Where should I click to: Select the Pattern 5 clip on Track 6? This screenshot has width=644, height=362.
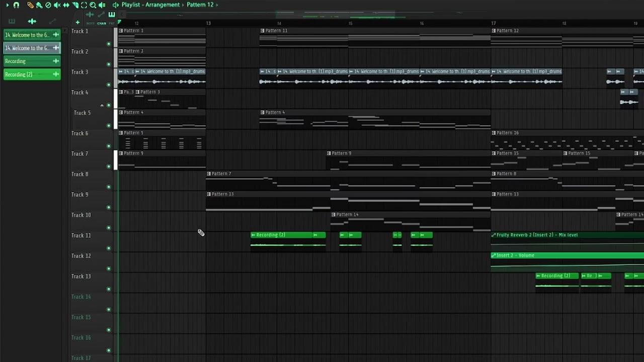(162, 140)
